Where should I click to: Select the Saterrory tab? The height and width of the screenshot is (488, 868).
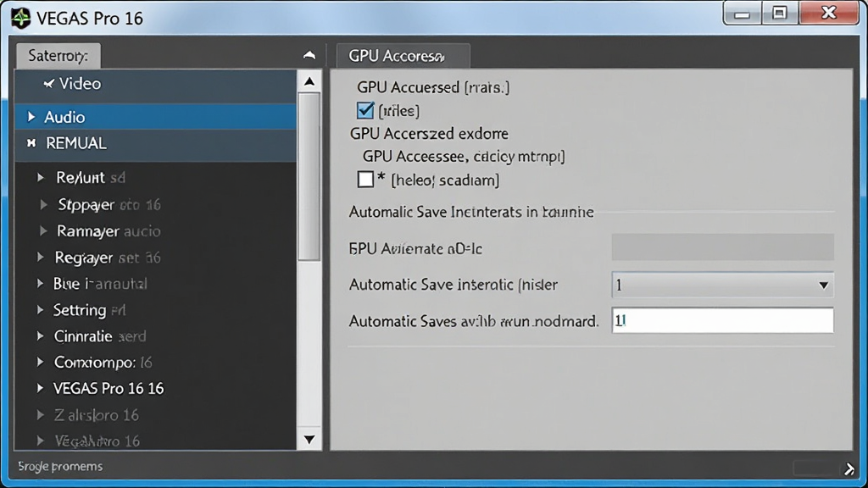click(58, 56)
